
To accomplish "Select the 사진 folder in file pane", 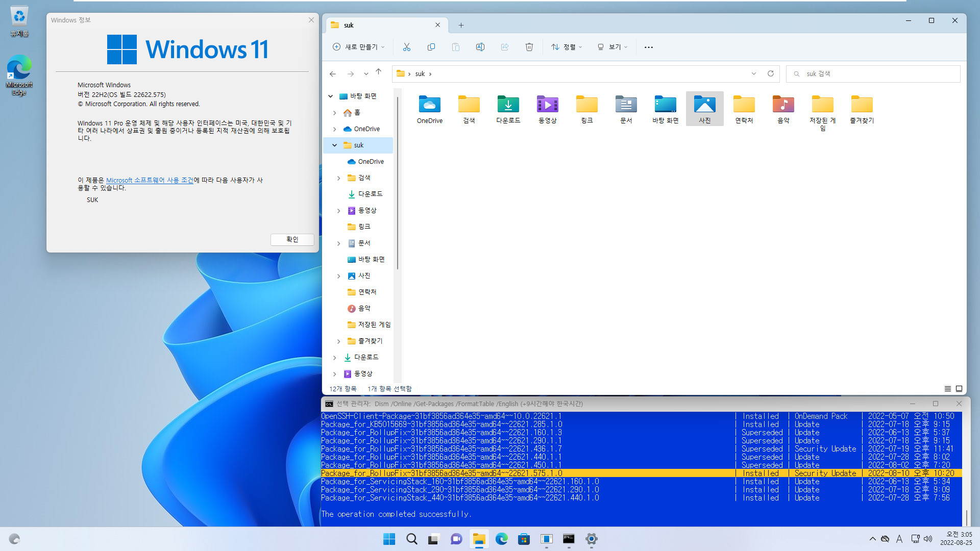I will 704,109.
